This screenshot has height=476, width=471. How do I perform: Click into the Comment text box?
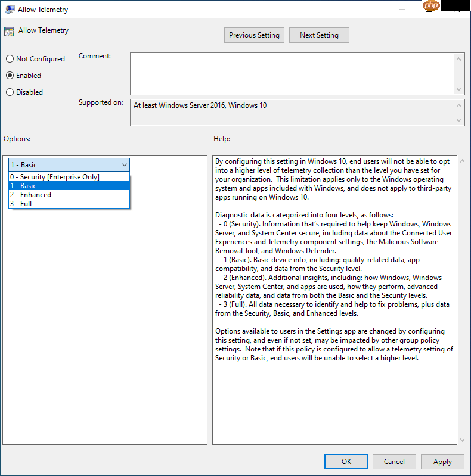pos(292,74)
